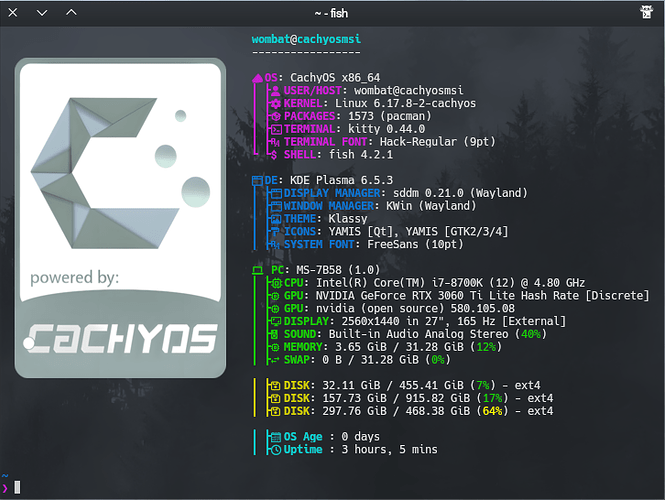Click the '7%' disk usage value
Image resolution: width=665 pixels, height=500 pixels.
[483, 385]
